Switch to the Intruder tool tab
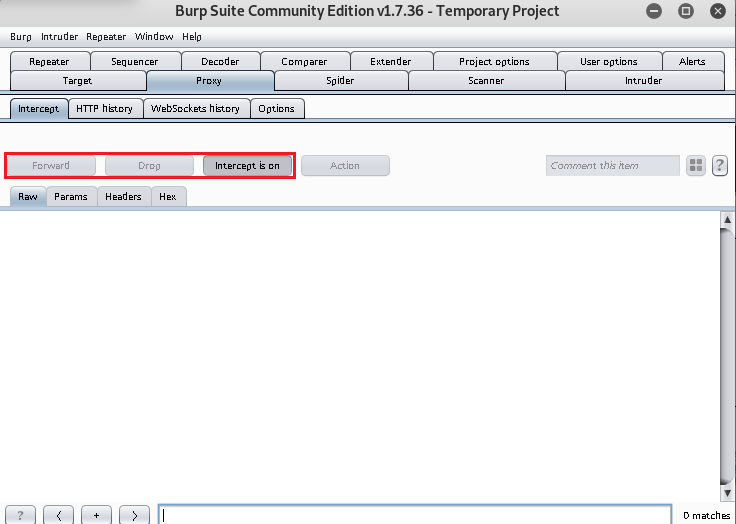This screenshot has height=524, width=736. tap(644, 81)
